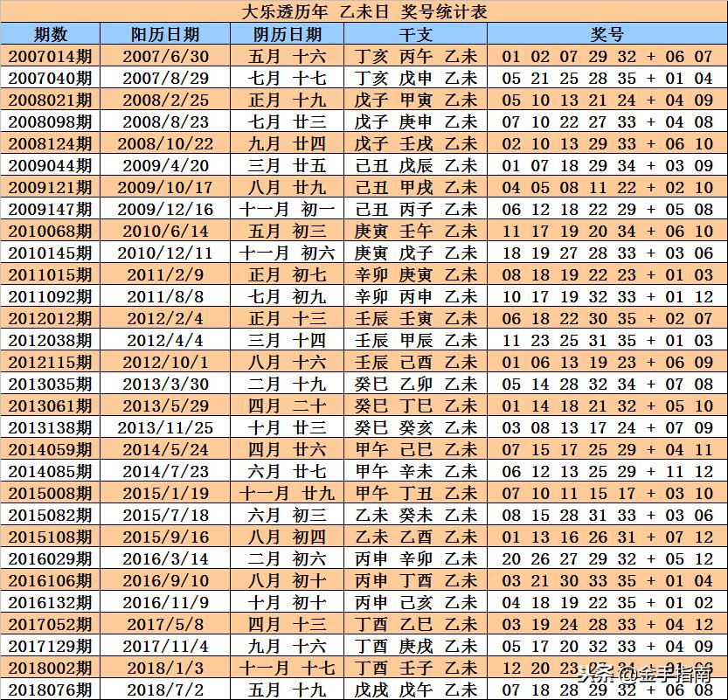This screenshot has width=728, height=700.
Task: Select the date 2018/7/2
Action: pyautogui.click(x=165, y=690)
